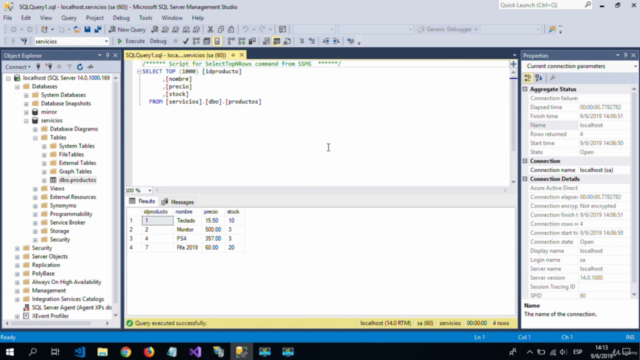Comment out selected lines icon
The height and width of the screenshot is (360, 640).
pos(301,41)
